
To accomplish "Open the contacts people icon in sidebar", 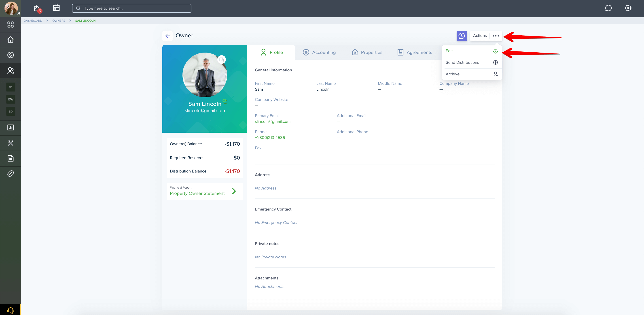I will 11,70.
